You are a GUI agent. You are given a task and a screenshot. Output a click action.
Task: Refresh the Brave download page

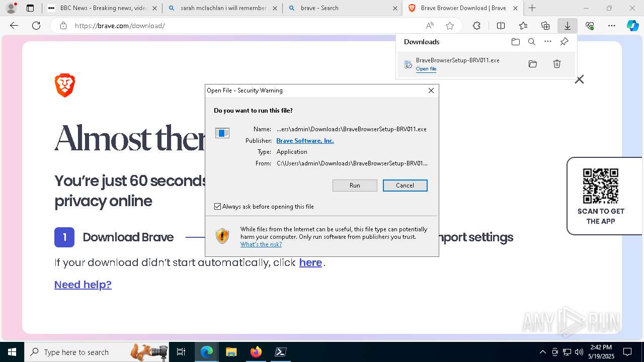36,26
